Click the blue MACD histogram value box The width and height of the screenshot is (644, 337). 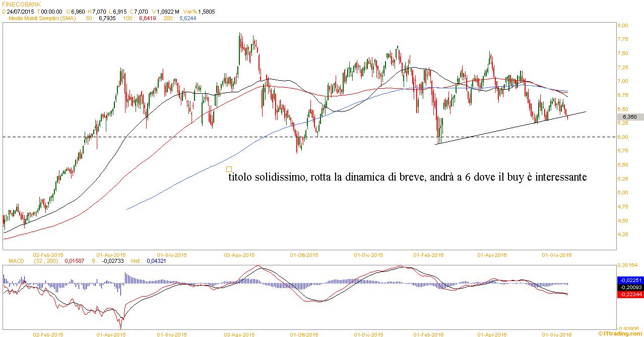630,280
